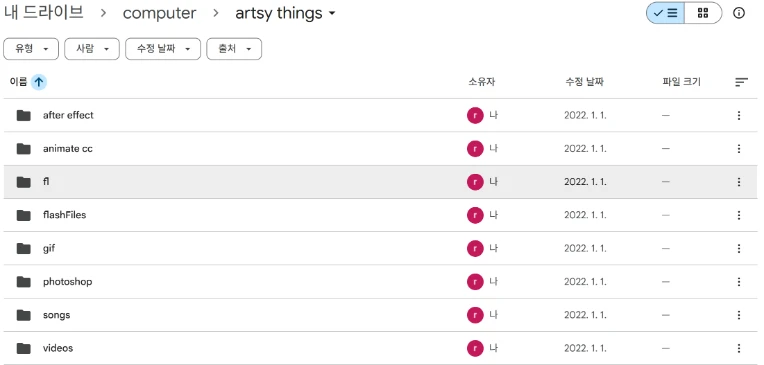Go to 내 드라이브 in breadcrumb

point(44,13)
